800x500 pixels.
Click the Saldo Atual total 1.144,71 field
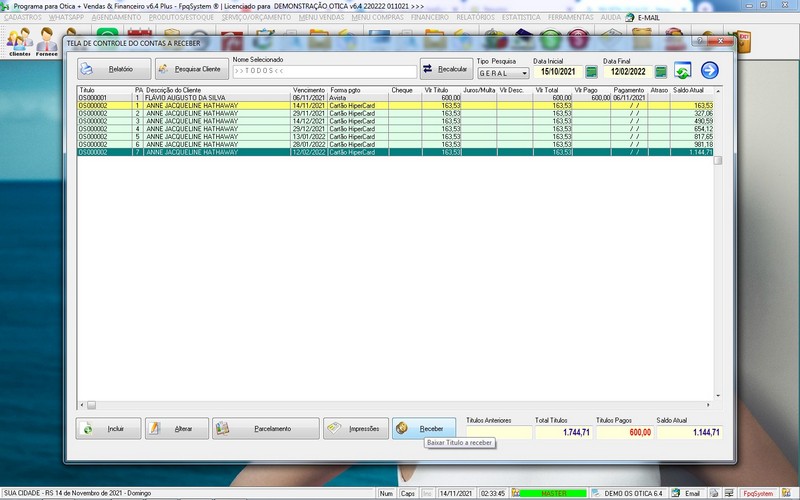689,433
